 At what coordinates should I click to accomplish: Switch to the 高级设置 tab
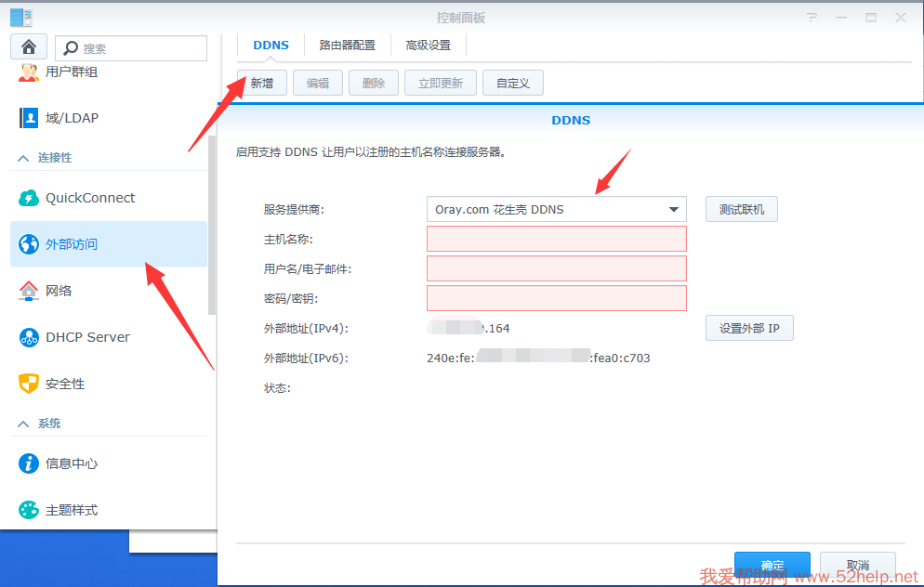pos(428,45)
